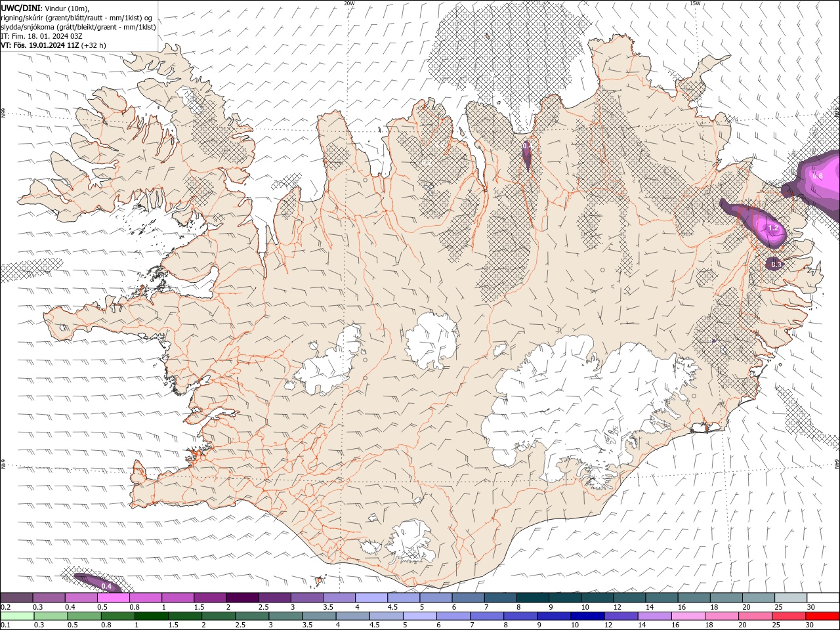
Task: Select the bright magenta swatch after 0.5
Action: point(113,598)
